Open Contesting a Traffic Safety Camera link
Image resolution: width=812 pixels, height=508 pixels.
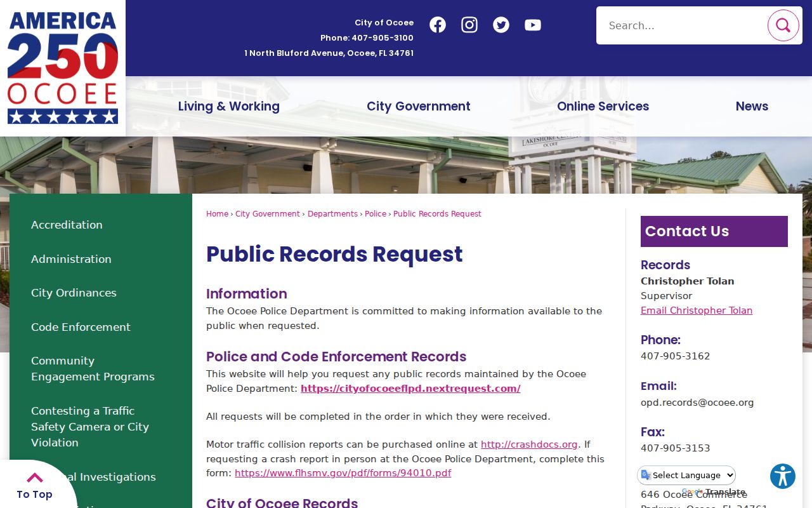point(90,427)
